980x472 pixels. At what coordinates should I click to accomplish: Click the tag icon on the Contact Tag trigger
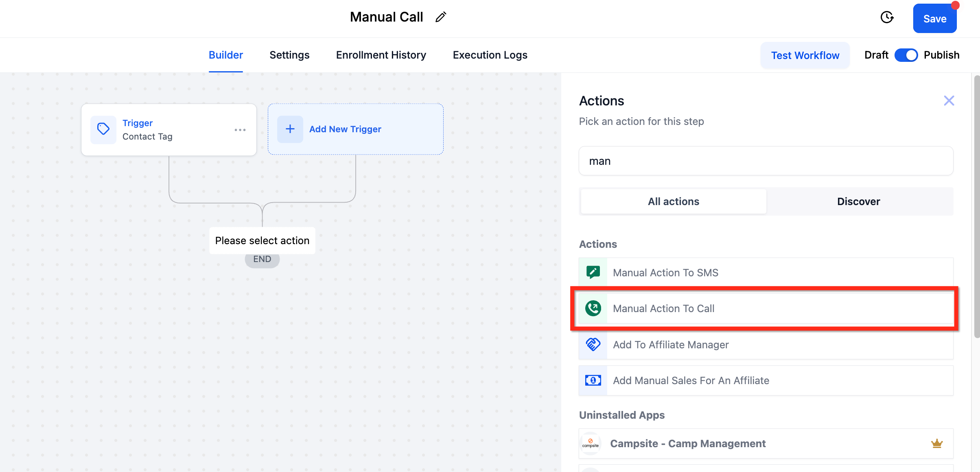pos(103,129)
